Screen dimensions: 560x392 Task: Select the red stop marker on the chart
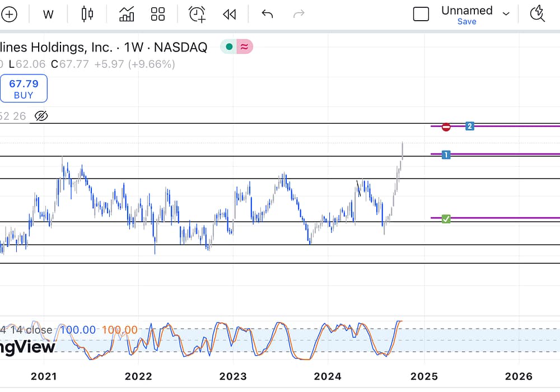446,127
